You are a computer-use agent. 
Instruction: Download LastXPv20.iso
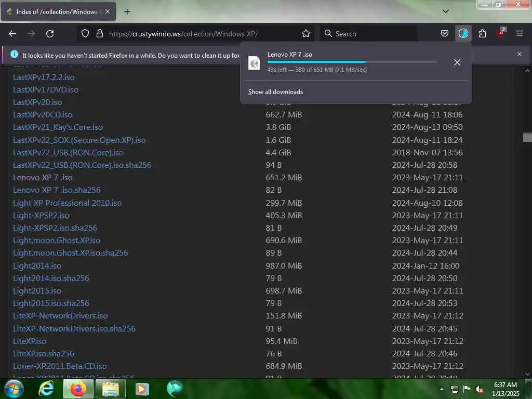coord(37,102)
